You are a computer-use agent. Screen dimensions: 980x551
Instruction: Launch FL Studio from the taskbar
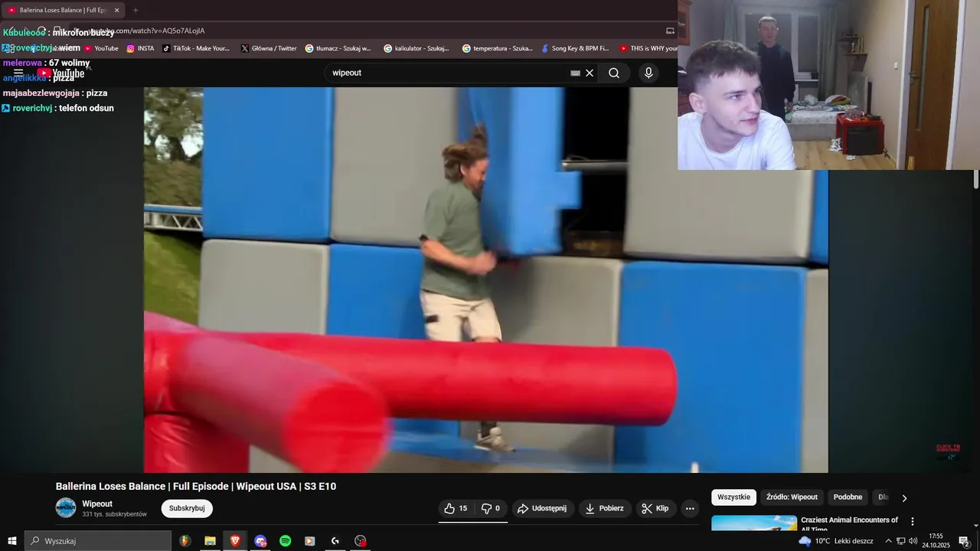[x=185, y=541]
